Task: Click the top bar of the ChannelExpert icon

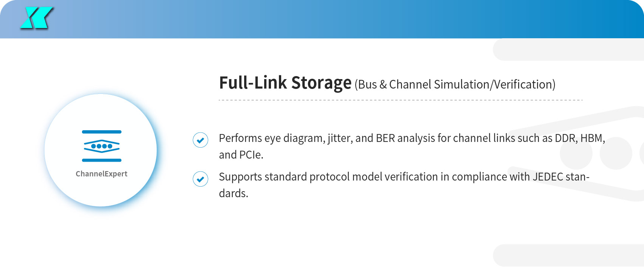Action: [102, 132]
